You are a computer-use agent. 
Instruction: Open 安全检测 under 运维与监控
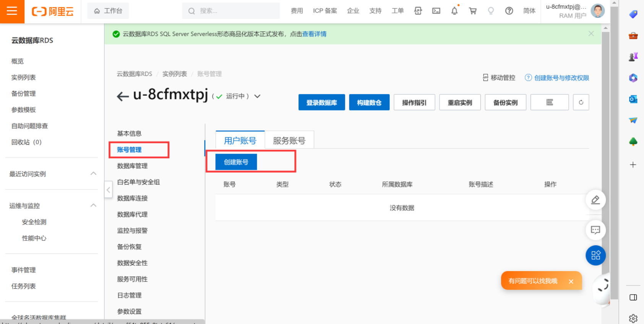pyautogui.click(x=34, y=222)
